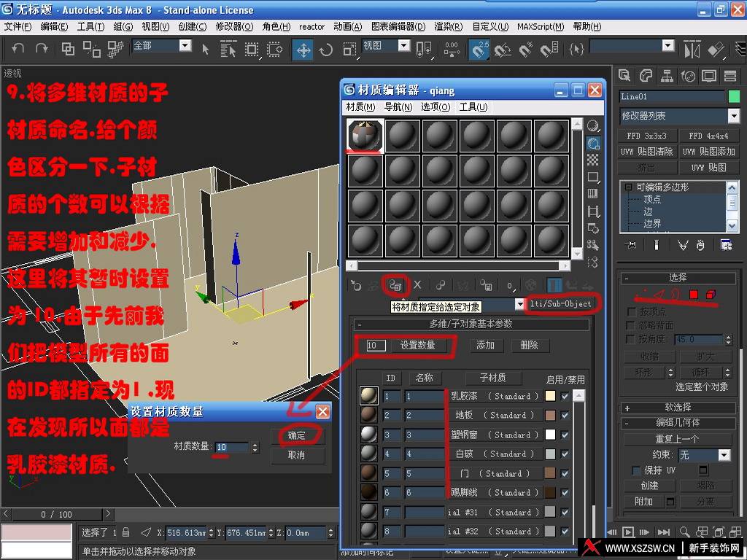Click Pin Stack icon under modifier stack
747x560 pixels.
[x=632, y=245]
